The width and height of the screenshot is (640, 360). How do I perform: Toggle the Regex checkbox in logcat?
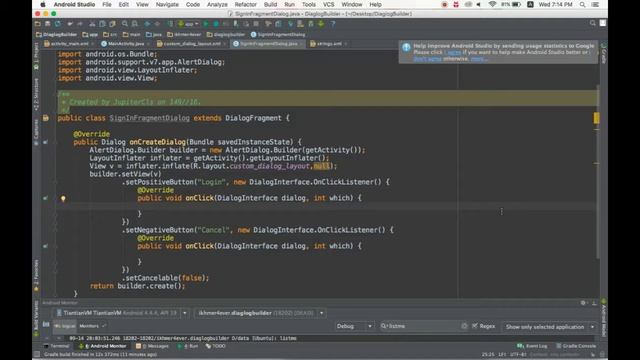pyautogui.click(x=475, y=326)
